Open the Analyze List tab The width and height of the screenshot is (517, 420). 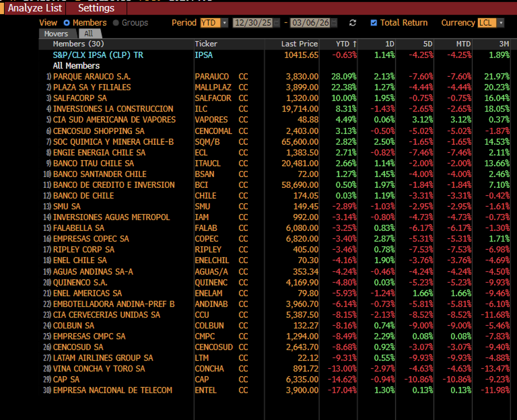tap(35, 8)
